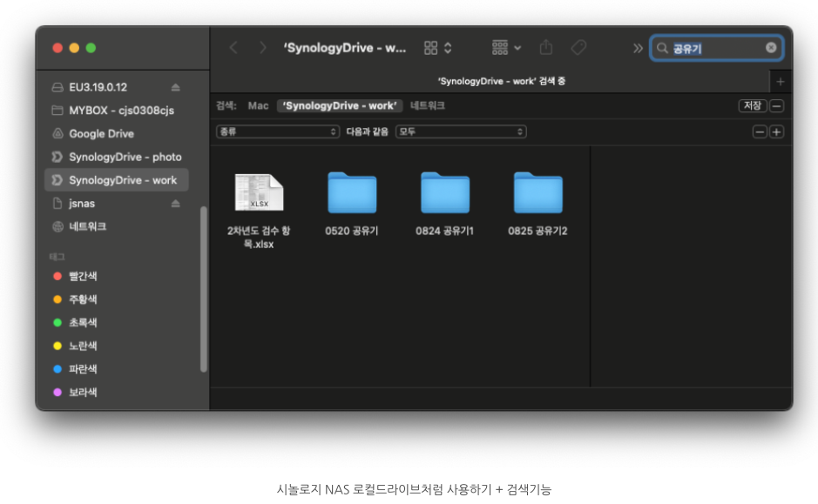Set search scope to 네트워크
Viewport: 818px width, 504px height.
click(x=428, y=105)
